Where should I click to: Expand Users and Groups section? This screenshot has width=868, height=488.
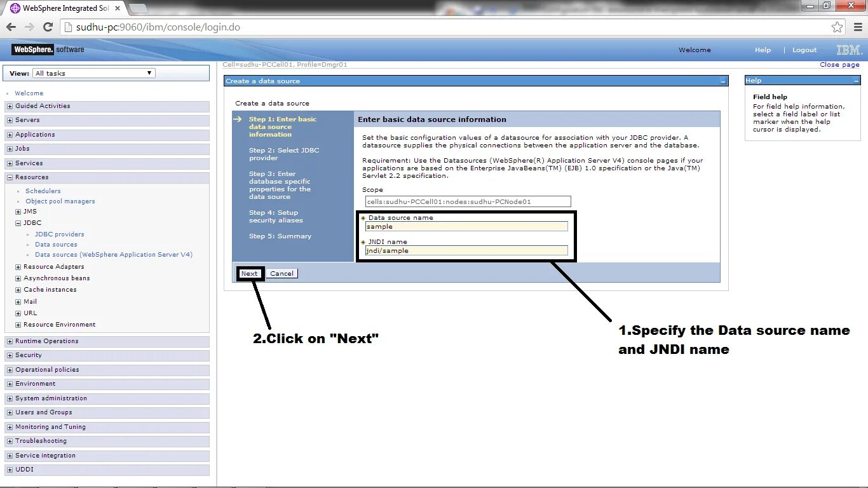click(x=10, y=412)
